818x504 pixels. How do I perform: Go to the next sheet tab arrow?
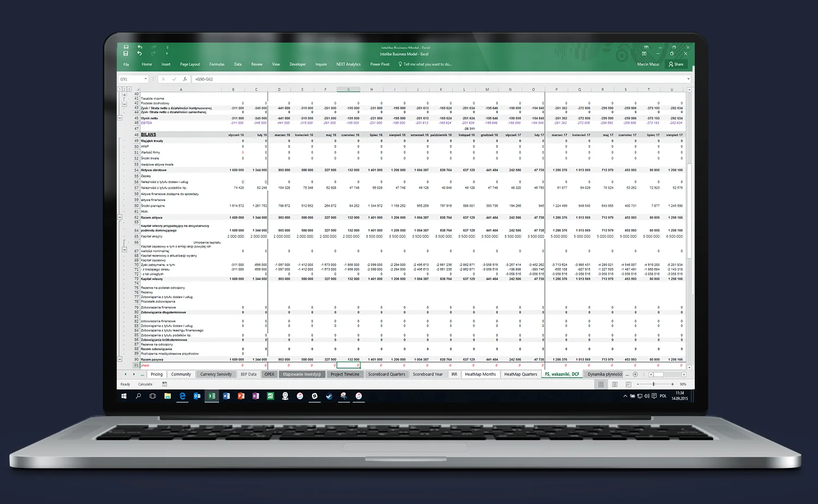[134, 374]
